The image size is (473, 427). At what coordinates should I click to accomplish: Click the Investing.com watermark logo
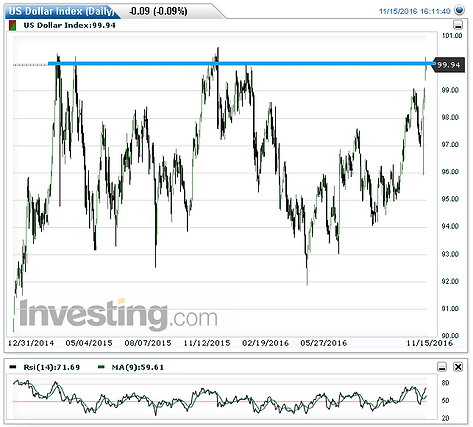(x=118, y=313)
